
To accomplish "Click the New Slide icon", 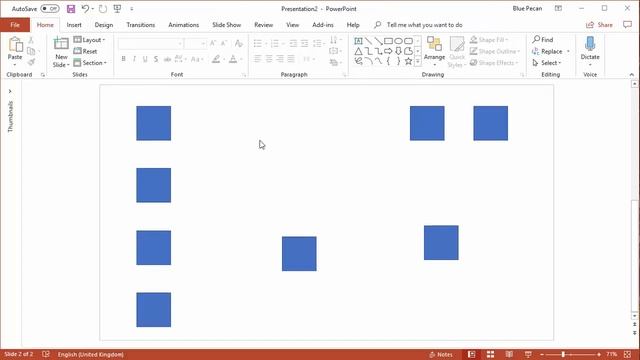I will (61, 43).
